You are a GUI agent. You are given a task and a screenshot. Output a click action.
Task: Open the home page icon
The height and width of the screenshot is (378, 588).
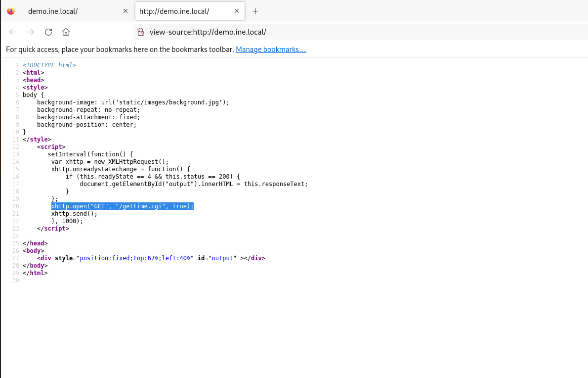tap(66, 32)
